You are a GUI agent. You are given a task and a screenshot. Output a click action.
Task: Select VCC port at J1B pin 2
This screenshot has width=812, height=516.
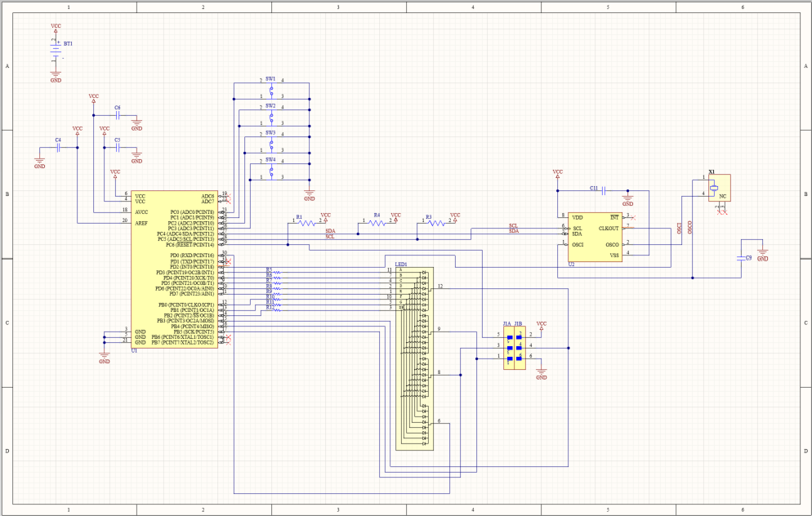541,326
